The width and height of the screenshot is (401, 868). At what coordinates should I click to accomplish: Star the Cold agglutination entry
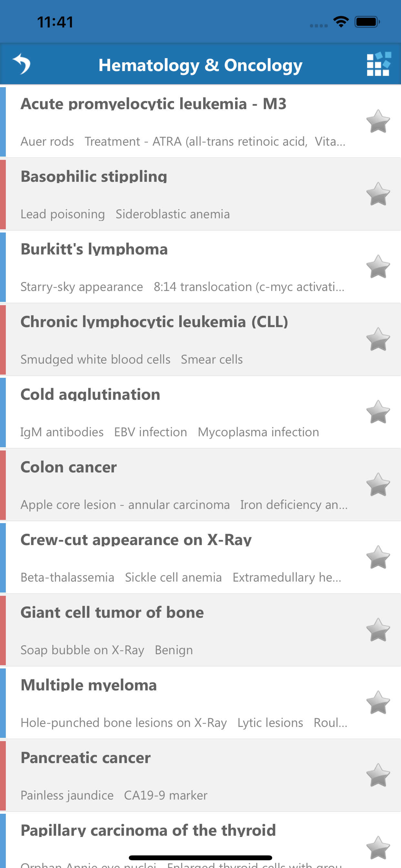click(x=378, y=412)
